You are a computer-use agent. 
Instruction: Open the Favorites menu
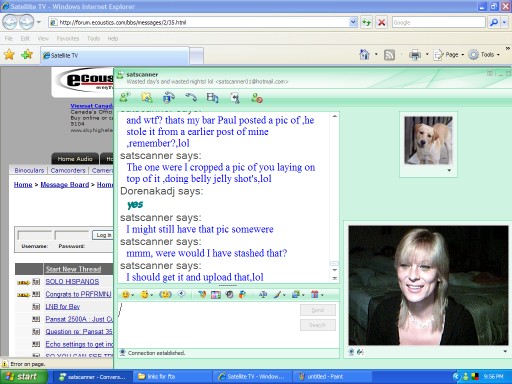68,39
